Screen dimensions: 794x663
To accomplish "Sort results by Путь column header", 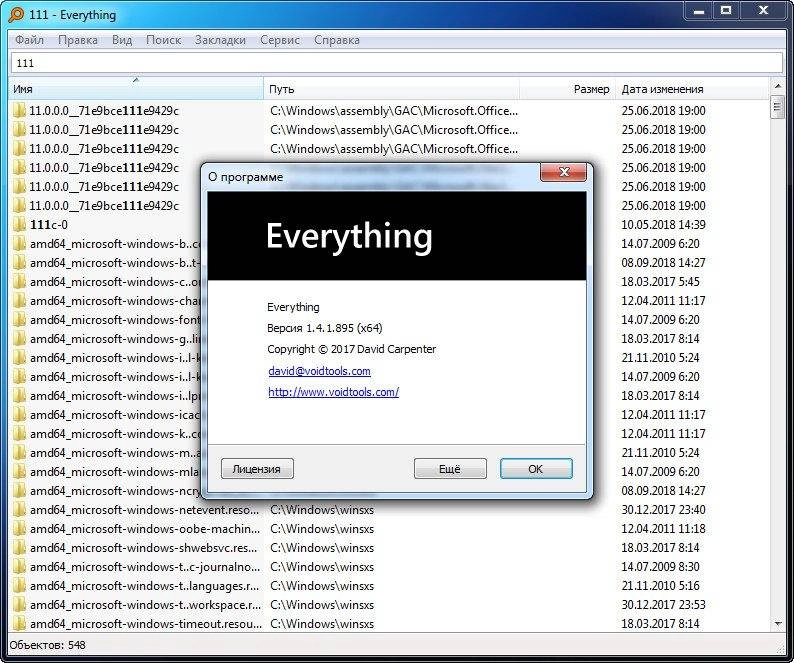I will (x=391, y=89).
